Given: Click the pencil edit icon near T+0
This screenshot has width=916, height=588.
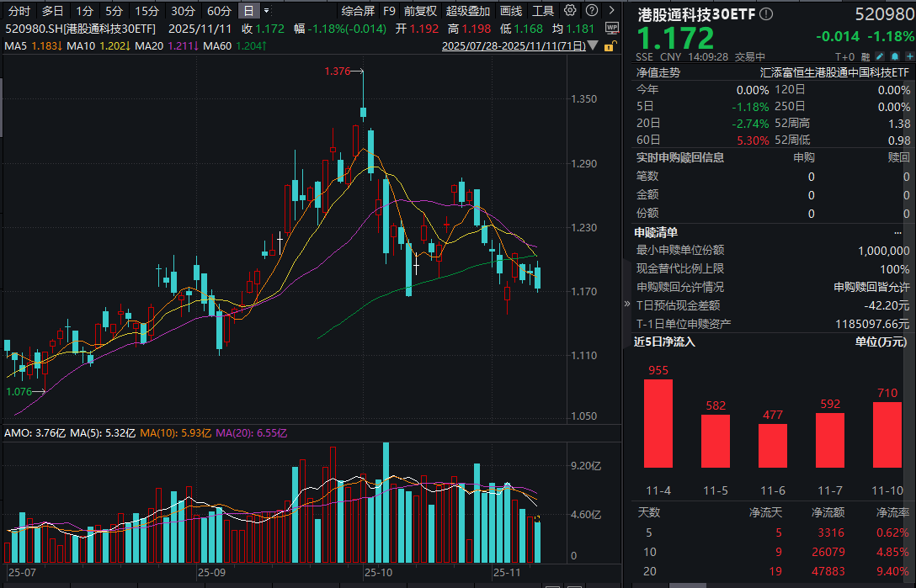Looking at the screenshot, I should [x=879, y=56].
